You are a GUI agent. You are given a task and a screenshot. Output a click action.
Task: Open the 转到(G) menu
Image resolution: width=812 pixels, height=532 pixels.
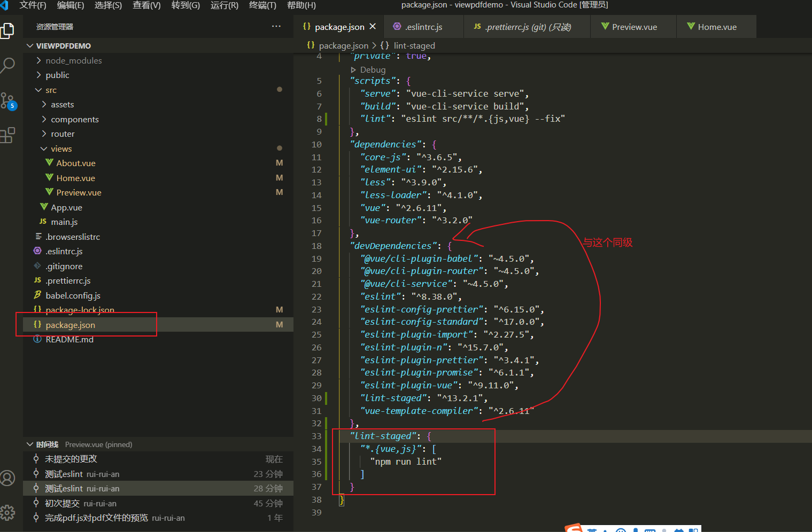pyautogui.click(x=185, y=5)
